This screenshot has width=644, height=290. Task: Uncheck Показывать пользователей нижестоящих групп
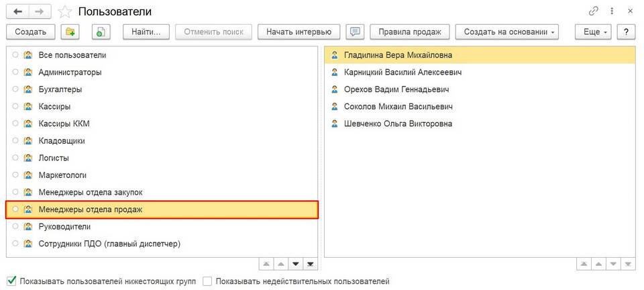pyautogui.click(x=11, y=281)
